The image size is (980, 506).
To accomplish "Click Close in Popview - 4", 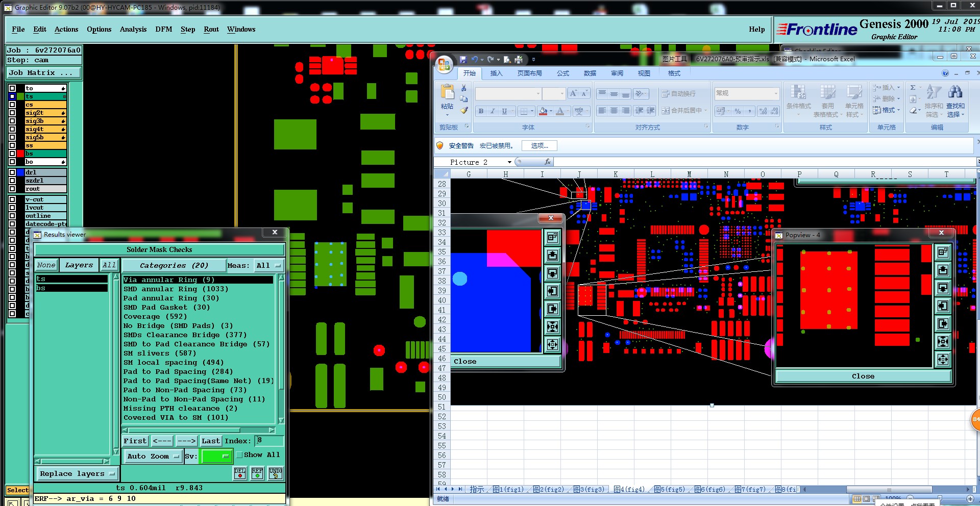I will pos(863,376).
